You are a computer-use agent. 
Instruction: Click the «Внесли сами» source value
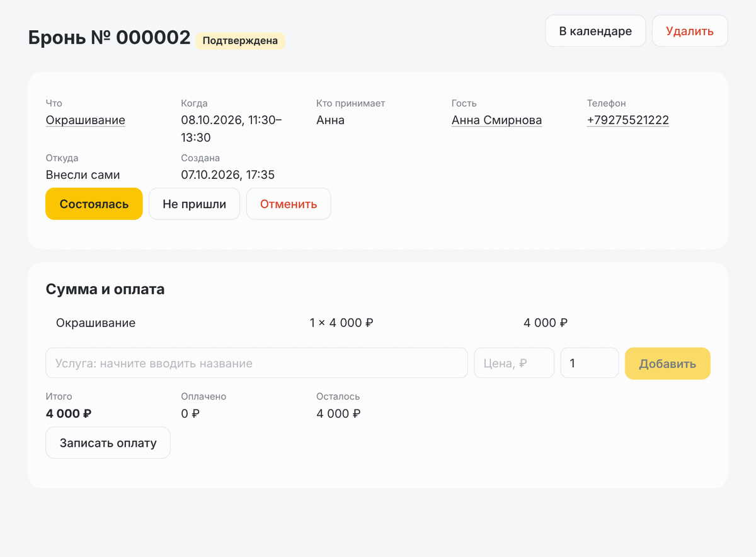point(83,175)
